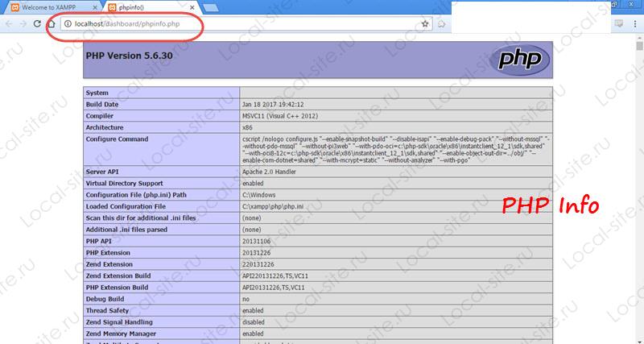
Task: Select API220131226,TS,VC11 value
Action: [x=275, y=276]
